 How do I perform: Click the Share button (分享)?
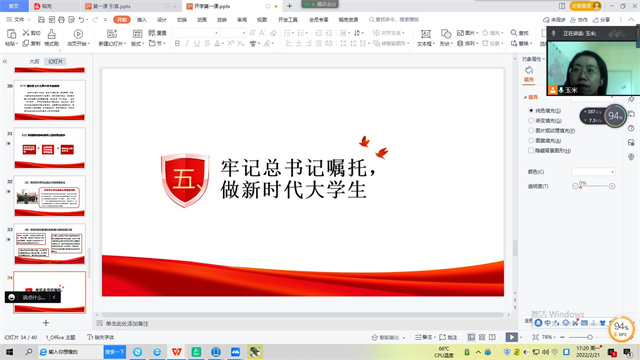[602, 20]
